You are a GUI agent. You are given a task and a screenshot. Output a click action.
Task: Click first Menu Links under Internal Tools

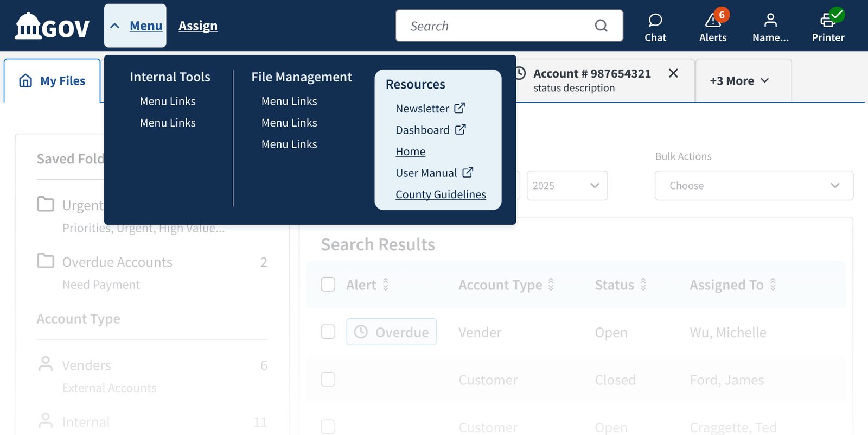click(x=168, y=102)
